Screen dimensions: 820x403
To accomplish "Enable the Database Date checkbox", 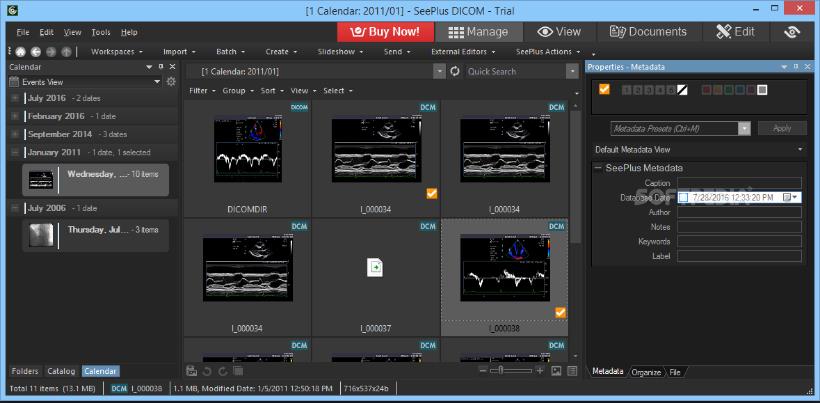I will point(684,198).
